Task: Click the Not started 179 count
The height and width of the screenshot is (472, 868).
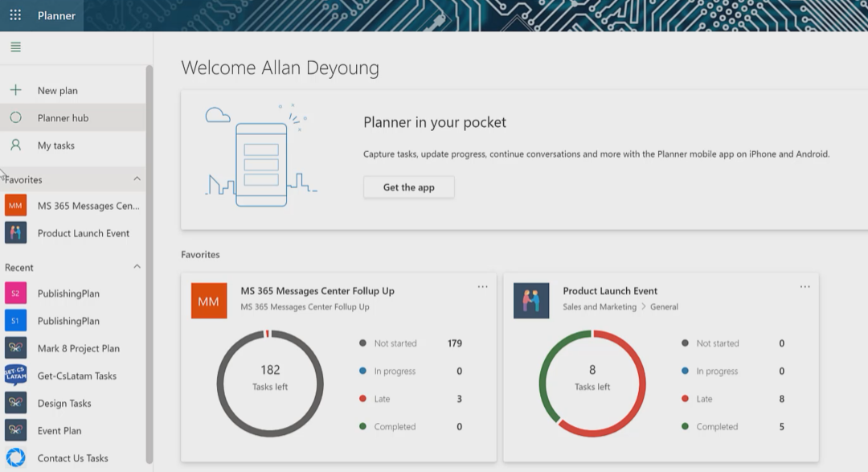Action: pyautogui.click(x=454, y=343)
